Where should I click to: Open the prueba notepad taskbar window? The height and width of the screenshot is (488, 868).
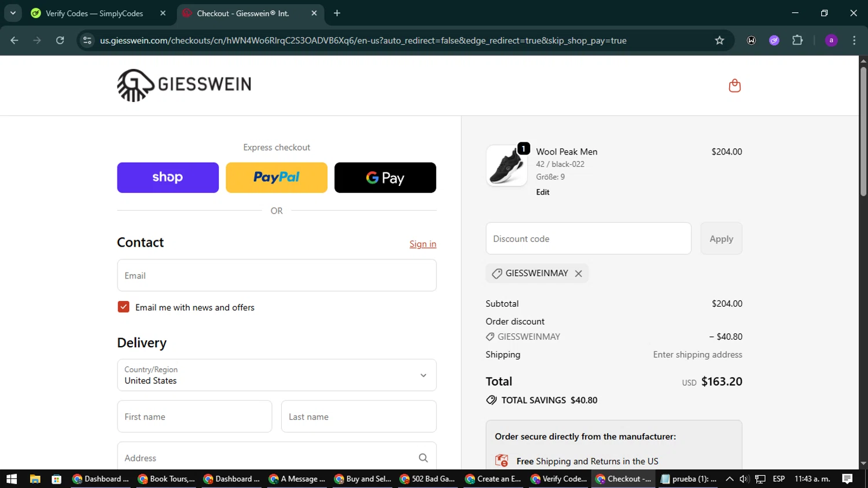pyautogui.click(x=689, y=479)
